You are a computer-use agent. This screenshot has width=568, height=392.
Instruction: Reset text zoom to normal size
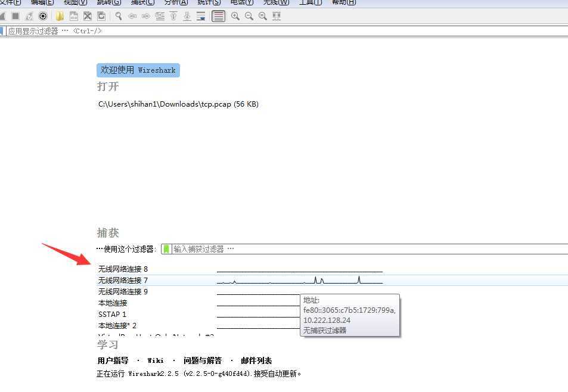[x=263, y=16]
